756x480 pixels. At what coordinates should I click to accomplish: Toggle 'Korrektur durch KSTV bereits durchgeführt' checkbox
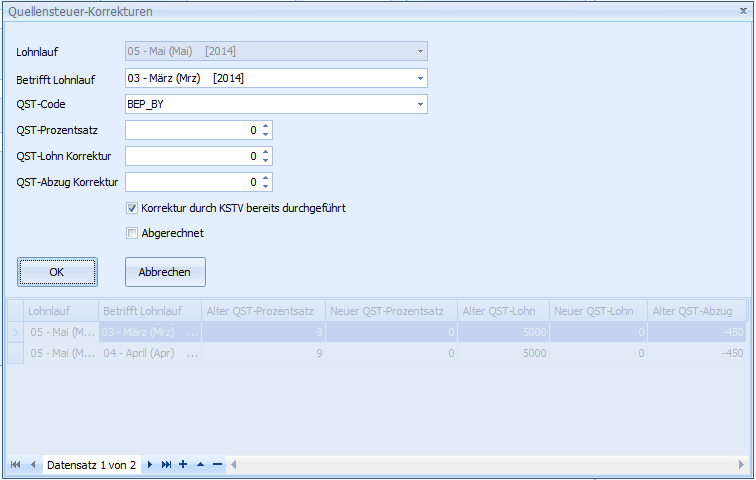[x=132, y=208]
